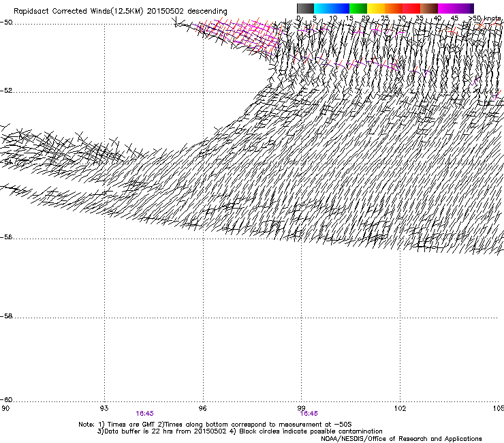Click the gray 0-5 knots color swatch
Image resolution: width=504 pixels, height=443 pixels.
point(305,8)
